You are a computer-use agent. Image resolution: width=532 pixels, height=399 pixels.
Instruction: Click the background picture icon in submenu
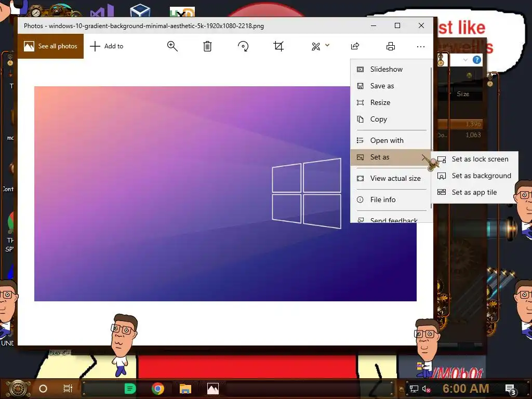(442, 176)
